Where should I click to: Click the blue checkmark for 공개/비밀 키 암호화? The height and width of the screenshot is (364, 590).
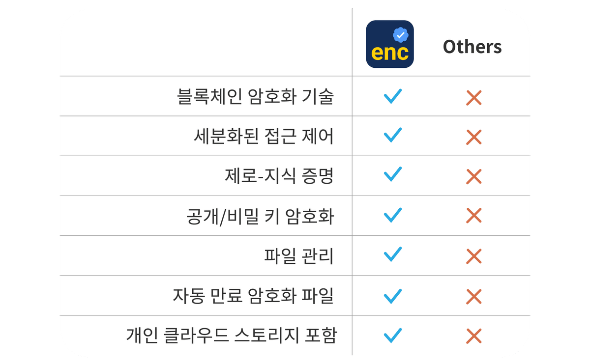pyautogui.click(x=392, y=214)
